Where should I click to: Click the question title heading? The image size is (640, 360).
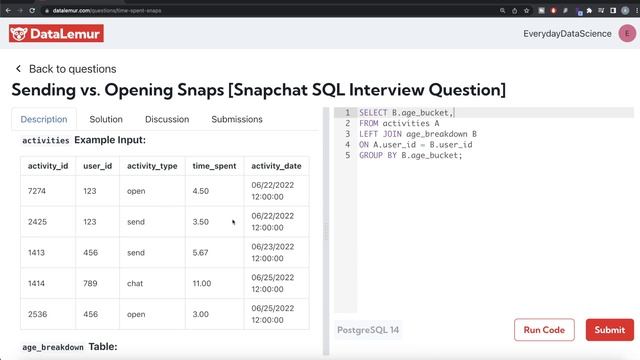[259, 90]
